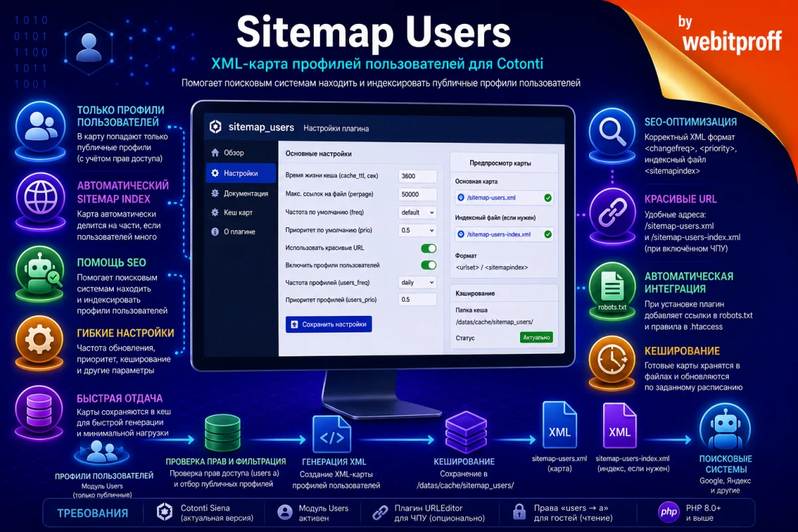Viewport: 798px width, 532px height.
Task: Click the sitemap_users hexagon logo icon
Action: coord(215,127)
